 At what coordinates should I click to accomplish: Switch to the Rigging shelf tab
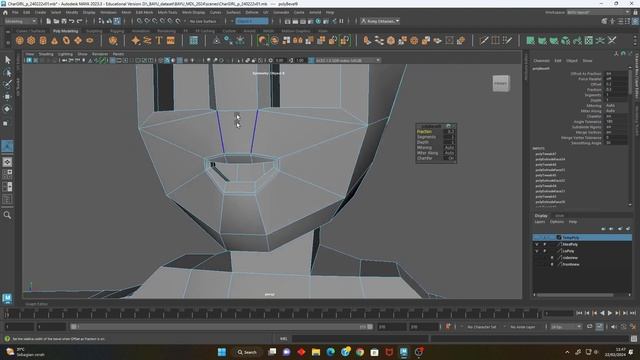[x=117, y=31]
